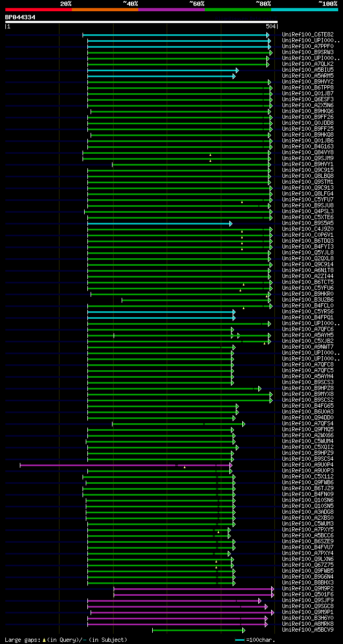Select the UniRef100_B4G163 label
The width and height of the screenshot is (343, 644).
pos(308,147)
